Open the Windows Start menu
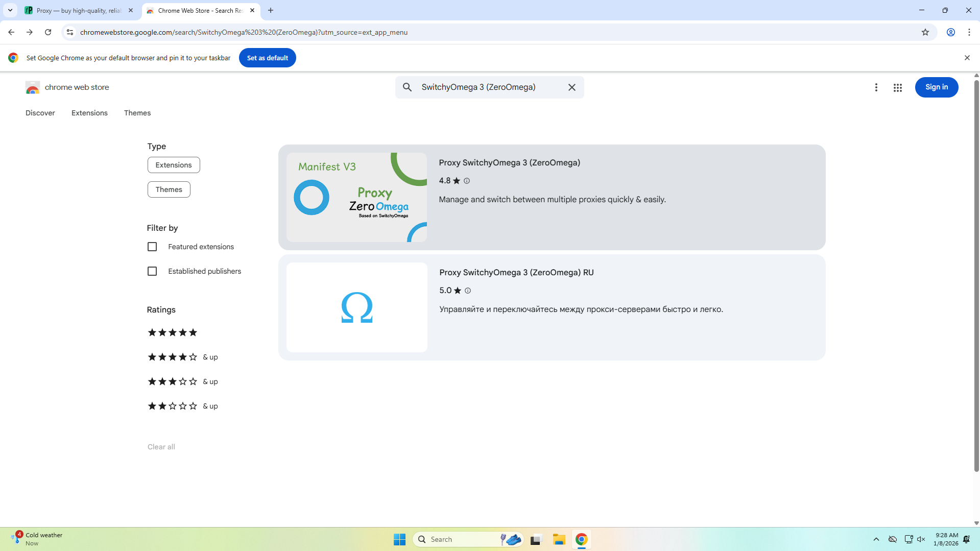Screen dimensions: 980x551 point(399,539)
